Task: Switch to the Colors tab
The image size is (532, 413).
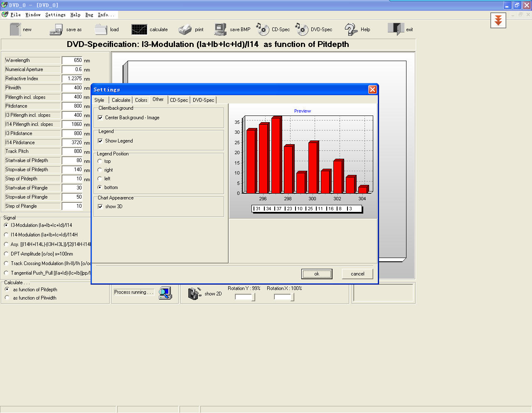Action: (141, 100)
